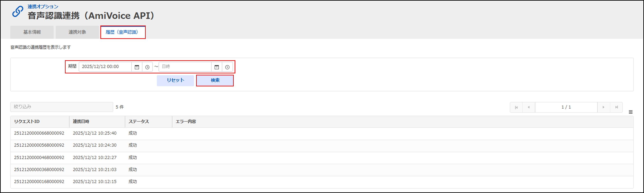Go to previous results page

pos(528,107)
